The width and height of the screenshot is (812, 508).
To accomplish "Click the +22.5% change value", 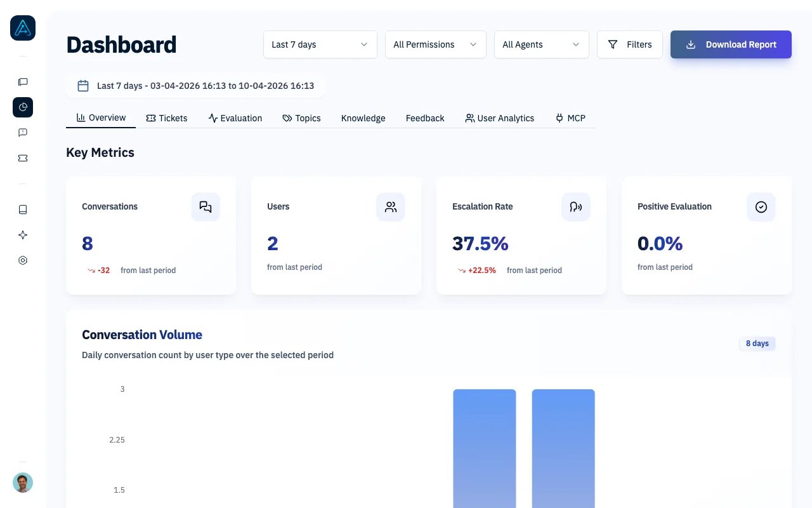I will pyautogui.click(x=482, y=271).
